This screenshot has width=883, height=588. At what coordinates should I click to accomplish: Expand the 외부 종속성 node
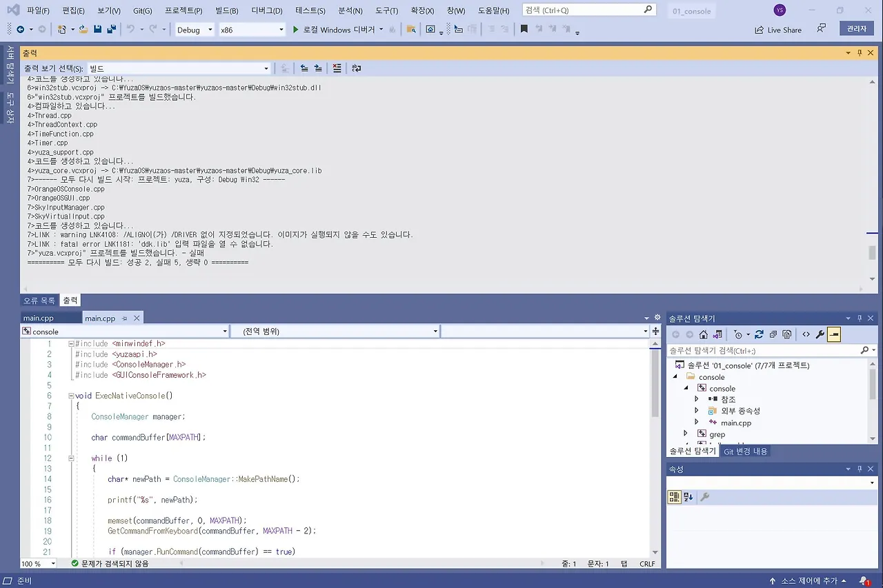click(x=697, y=411)
